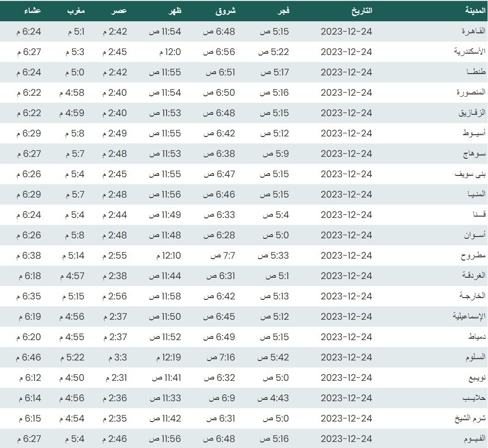The height and width of the screenshot is (448, 488).
Task: Click the date cell in أسوان row
Action: [346, 235]
